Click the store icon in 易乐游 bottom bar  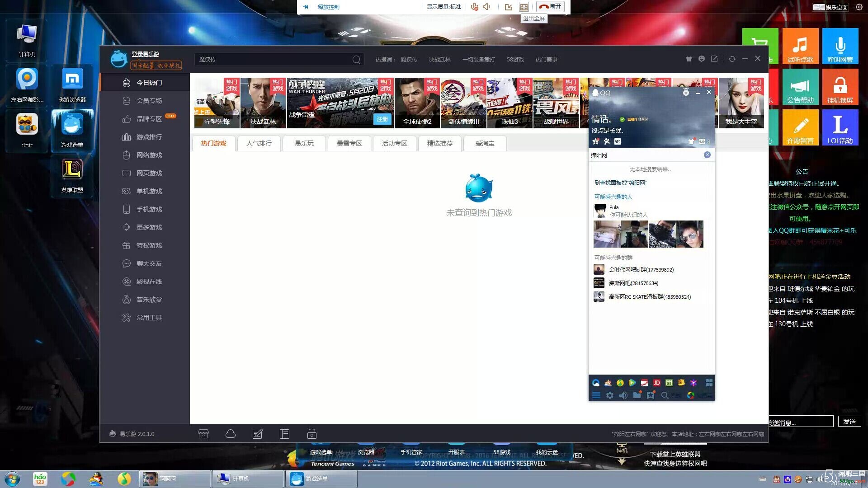point(203,434)
